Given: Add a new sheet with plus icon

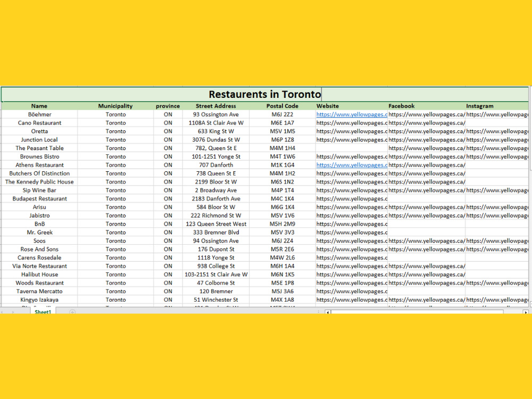Looking at the screenshot, I should click(72, 312).
